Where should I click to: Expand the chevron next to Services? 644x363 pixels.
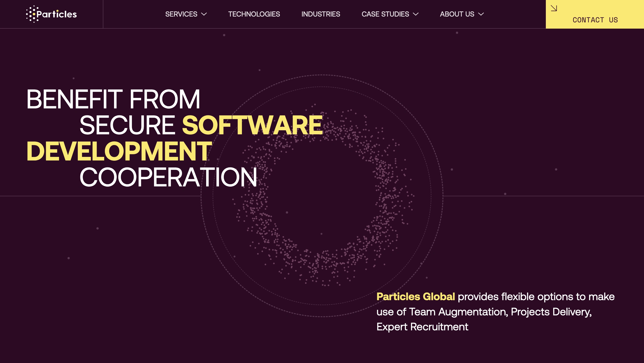coord(204,14)
